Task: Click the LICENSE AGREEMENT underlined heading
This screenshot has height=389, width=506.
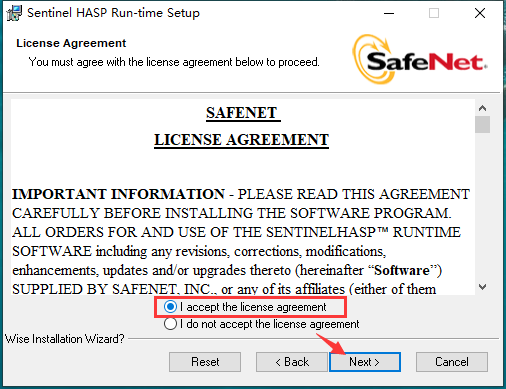Action: click(x=241, y=140)
